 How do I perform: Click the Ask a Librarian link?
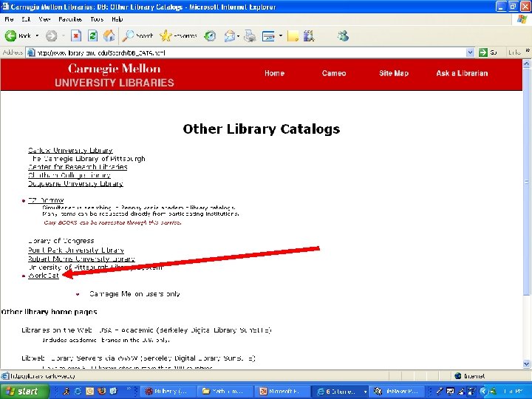coord(462,73)
